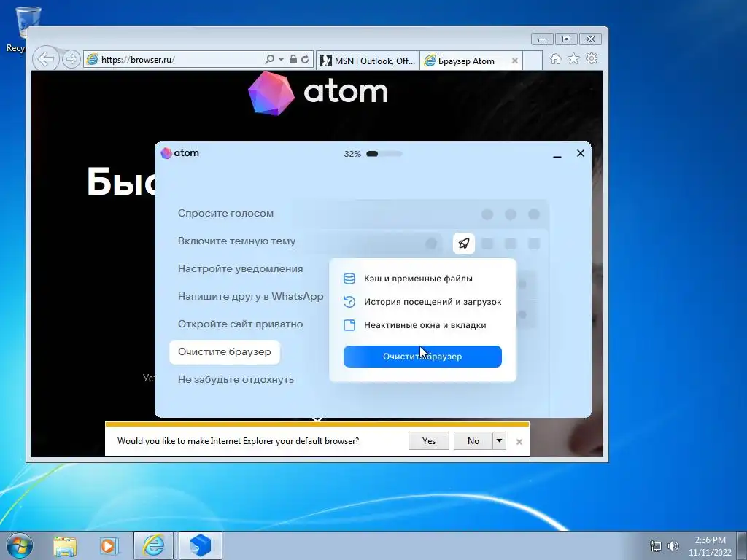Click the 32% installation progress bar

tap(384, 154)
